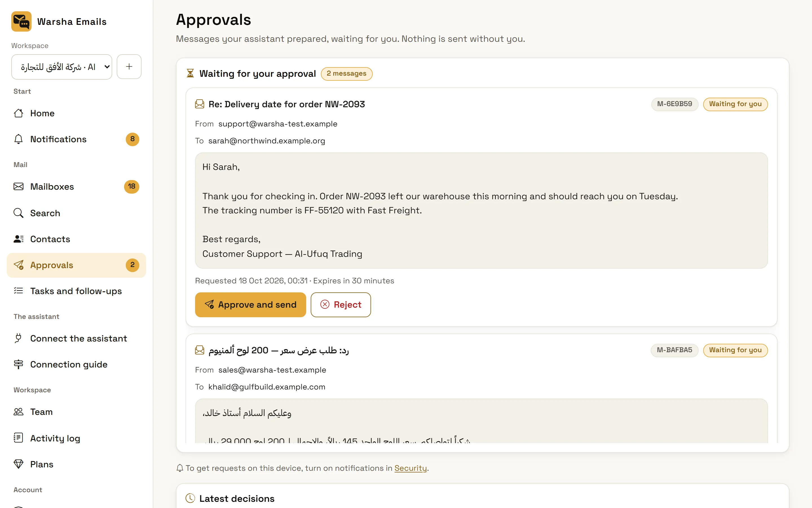
Task: Click the Notifications bell icon
Action: pos(18,139)
